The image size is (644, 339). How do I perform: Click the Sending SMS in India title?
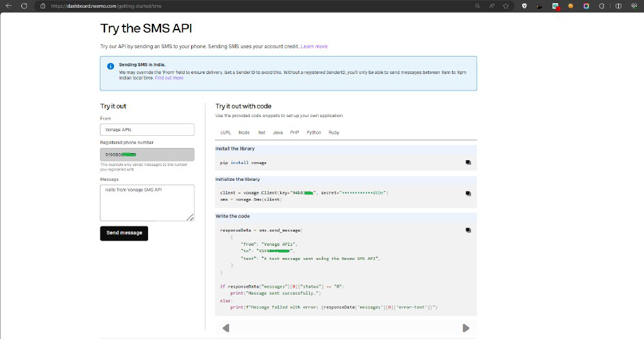[142, 64]
